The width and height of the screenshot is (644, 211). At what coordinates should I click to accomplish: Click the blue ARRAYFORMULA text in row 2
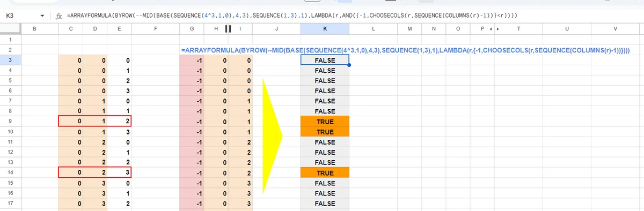pos(405,50)
